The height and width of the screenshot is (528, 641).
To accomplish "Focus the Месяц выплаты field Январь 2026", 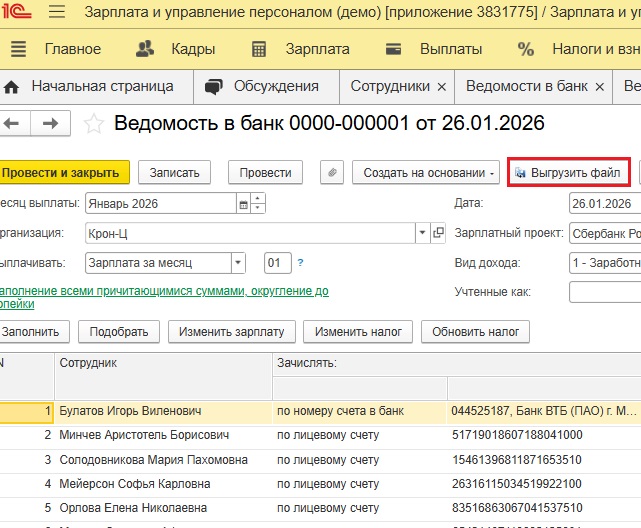I will (161, 204).
